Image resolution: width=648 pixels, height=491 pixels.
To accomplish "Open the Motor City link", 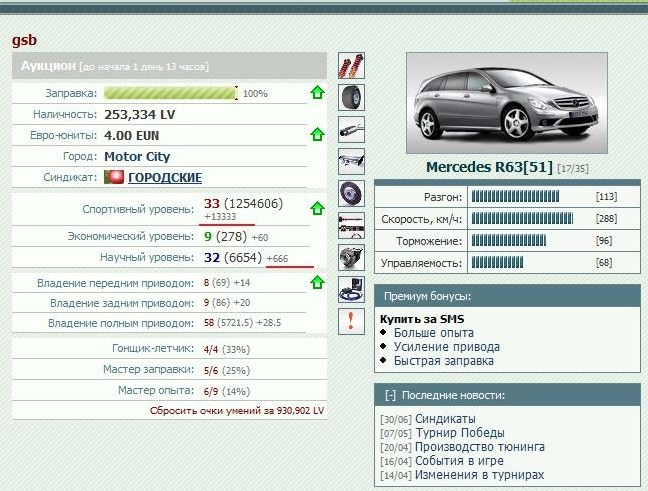I will click(x=137, y=157).
